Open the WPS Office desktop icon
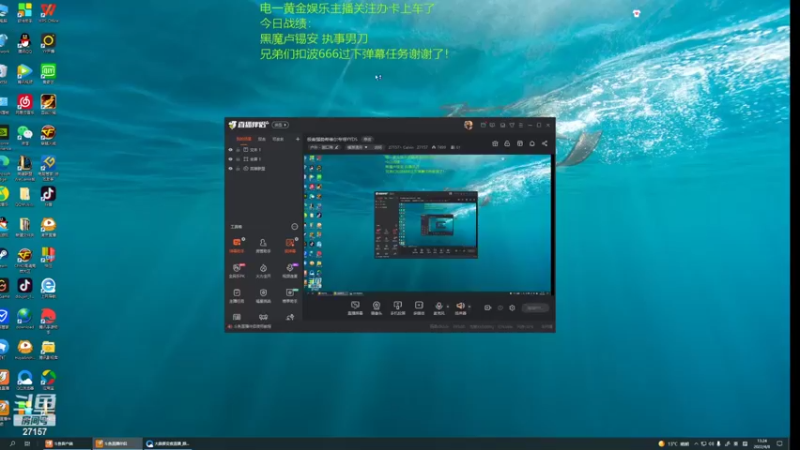This screenshot has height=450, width=800. 48,12
